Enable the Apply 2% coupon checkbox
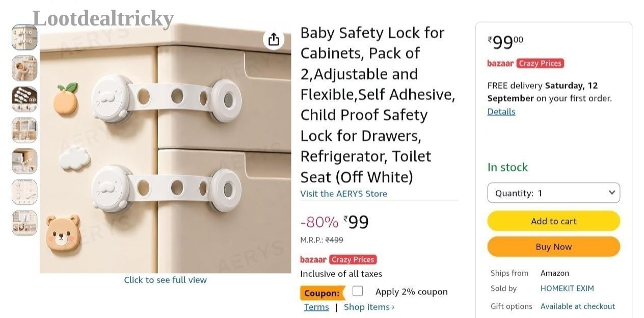The image size is (644, 318). coord(358,291)
